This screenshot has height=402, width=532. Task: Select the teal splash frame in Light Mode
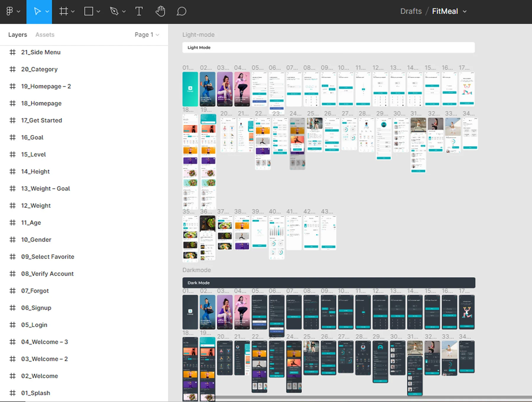click(190, 89)
